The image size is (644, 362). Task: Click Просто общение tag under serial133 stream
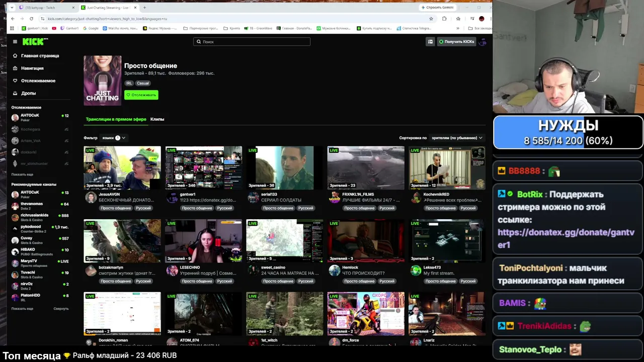click(278, 208)
